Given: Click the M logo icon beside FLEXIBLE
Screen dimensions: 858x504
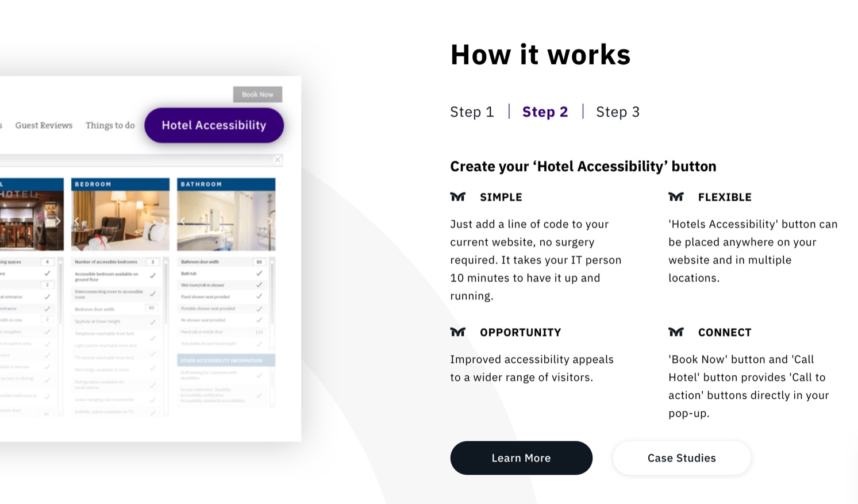Looking at the screenshot, I should tap(676, 197).
